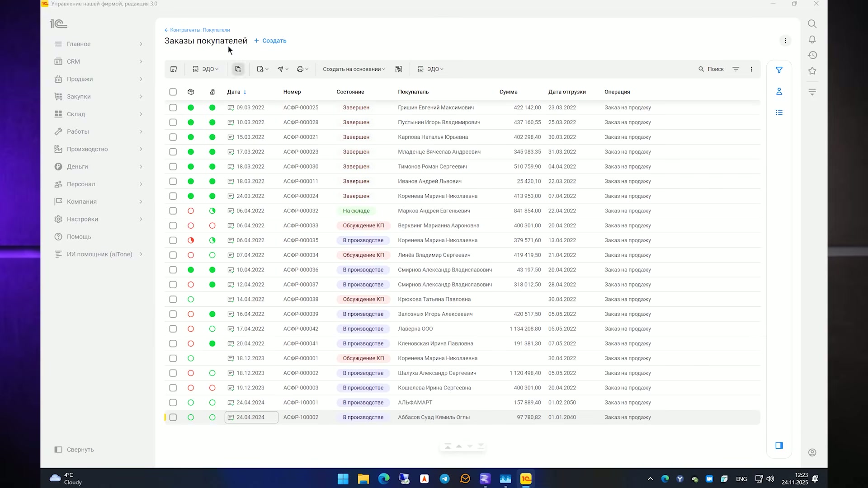Open the Деньги menu section
This screenshot has width=868, height=488.
(99, 166)
